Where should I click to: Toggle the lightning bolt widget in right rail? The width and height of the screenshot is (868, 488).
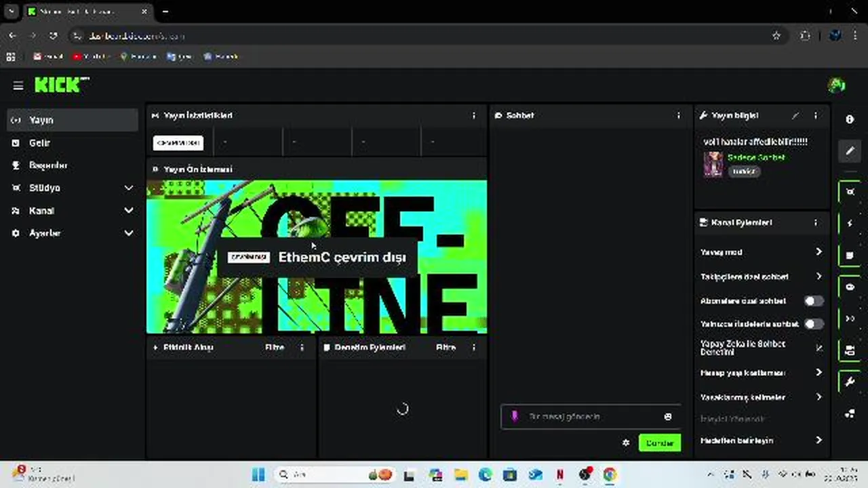(850, 224)
